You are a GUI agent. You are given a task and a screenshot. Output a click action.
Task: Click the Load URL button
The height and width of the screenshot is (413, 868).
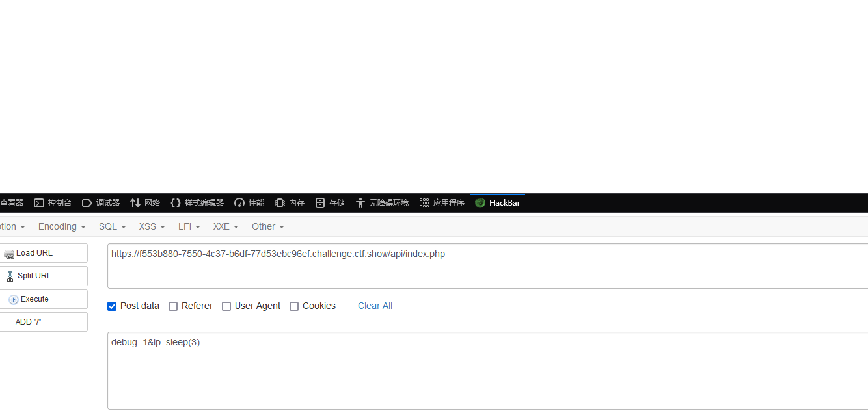43,253
